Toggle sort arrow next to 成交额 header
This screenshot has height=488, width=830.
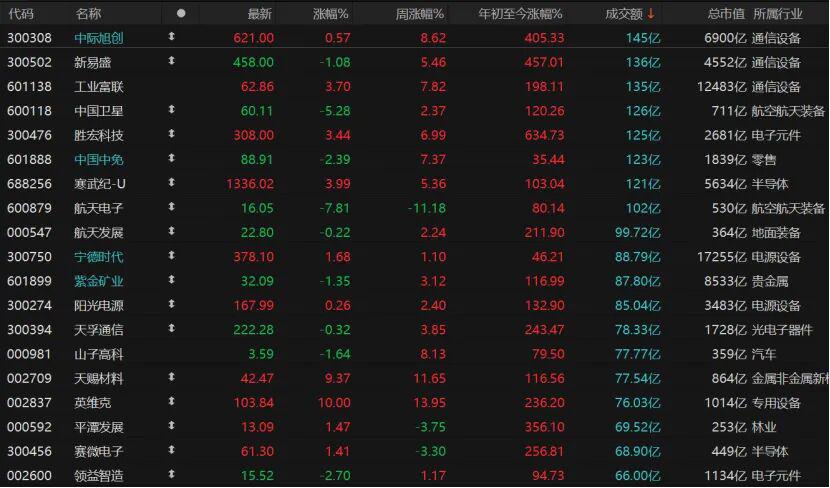tap(652, 13)
